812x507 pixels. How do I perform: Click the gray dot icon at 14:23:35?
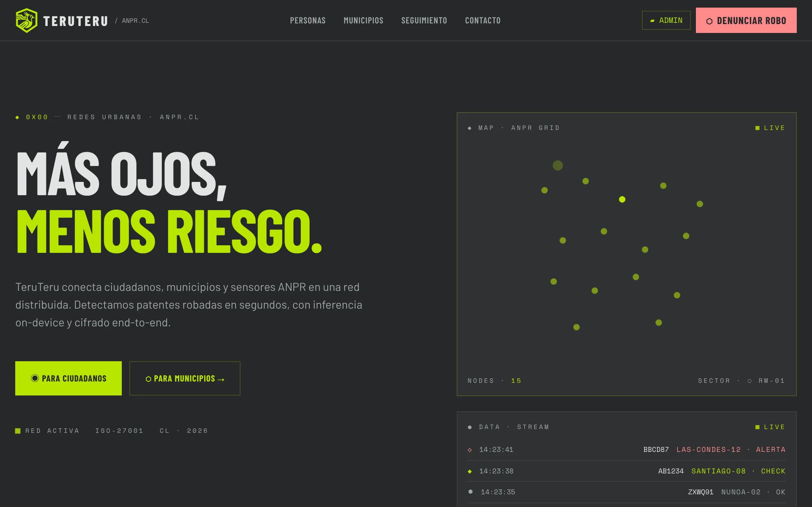tap(470, 491)
